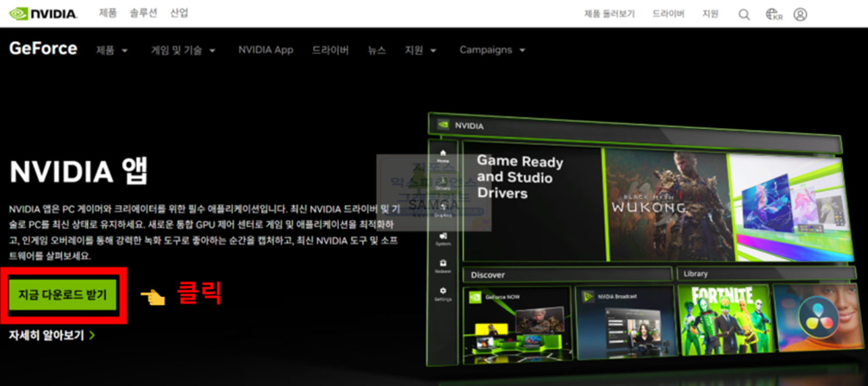Click 지금 다운로드 받기 button

[x=63, y=295]
